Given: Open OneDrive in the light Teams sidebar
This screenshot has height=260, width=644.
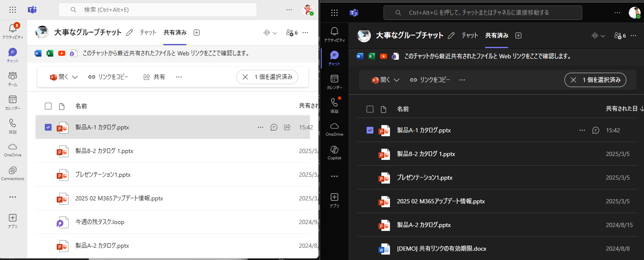Looking at the screenshot, I should (13, 149).
